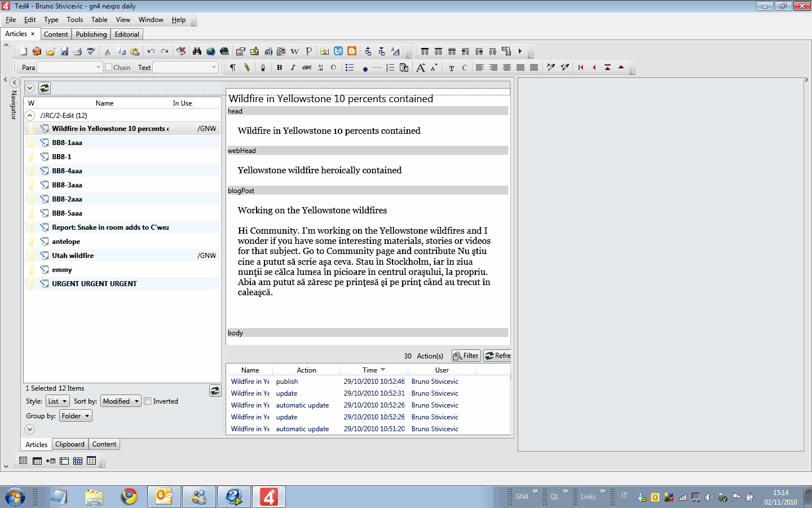Select the antelope article
Image resolution: width=812 pixels, height=508 pixels.
pos(122,242)
